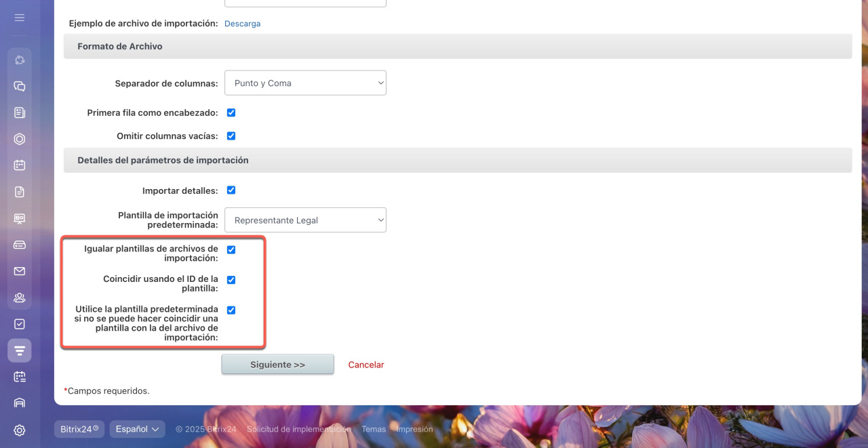Open the mail envelope icon in sidebar
Viewport: 868px width, 448px height.
click(x=19, y=271)
